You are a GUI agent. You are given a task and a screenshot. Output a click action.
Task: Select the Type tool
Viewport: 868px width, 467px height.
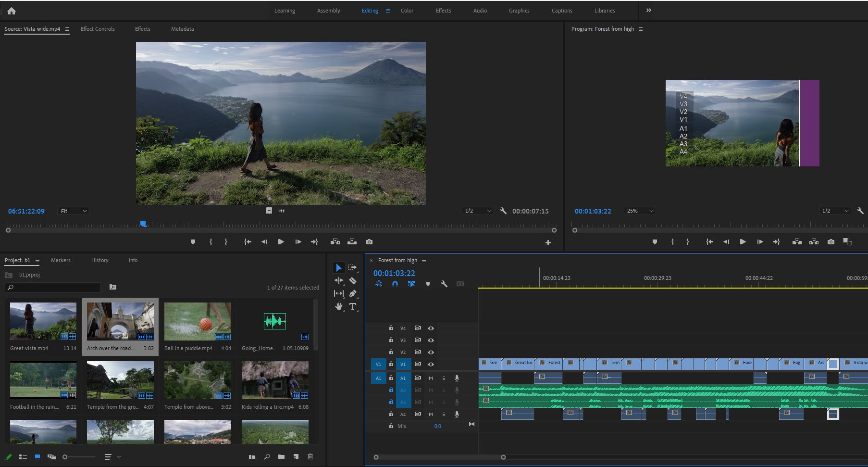click(353, 306)
